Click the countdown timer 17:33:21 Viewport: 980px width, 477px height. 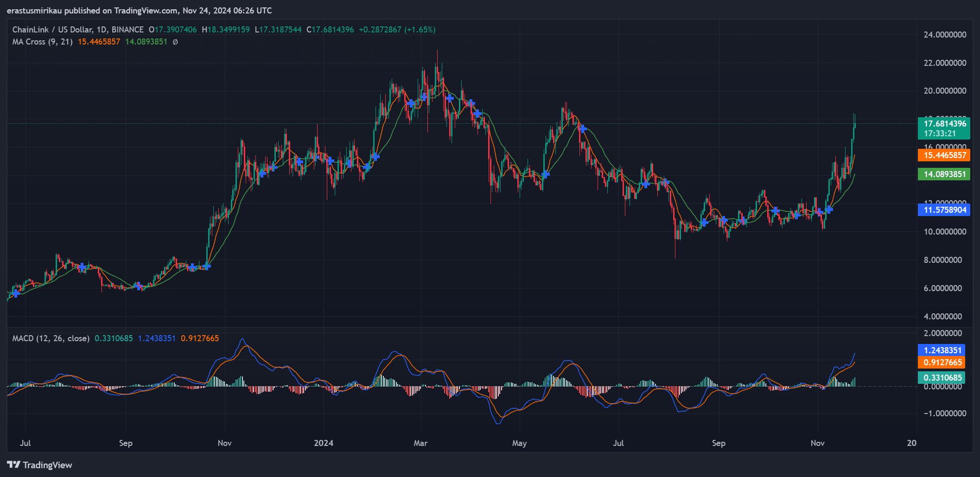coord(940,134)
